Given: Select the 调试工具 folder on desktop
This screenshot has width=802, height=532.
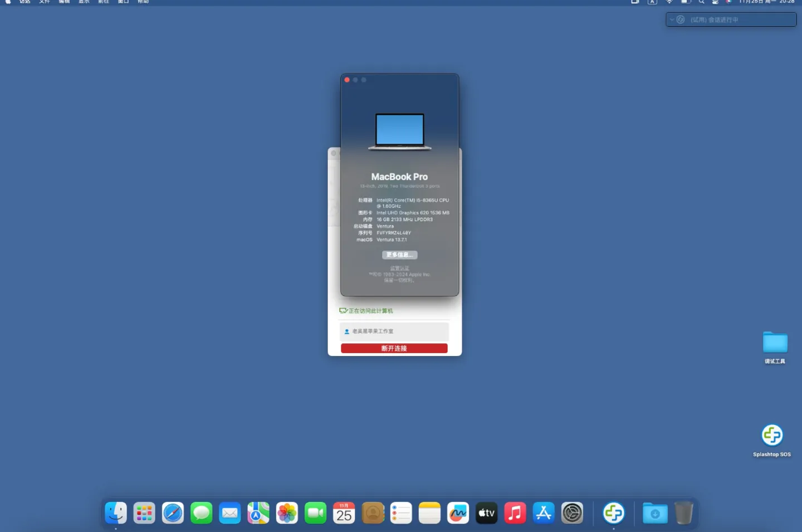Looking at the screenshot, I should [775, 343].
